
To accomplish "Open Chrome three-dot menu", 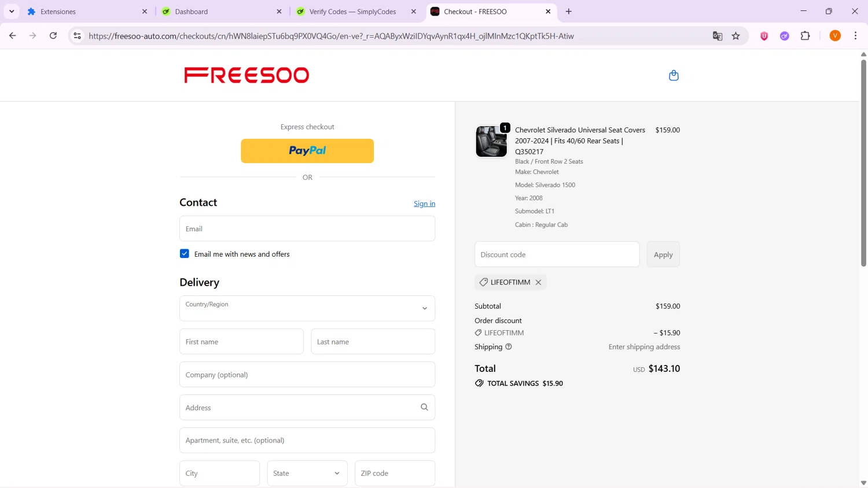I will [x=856, y=36].
